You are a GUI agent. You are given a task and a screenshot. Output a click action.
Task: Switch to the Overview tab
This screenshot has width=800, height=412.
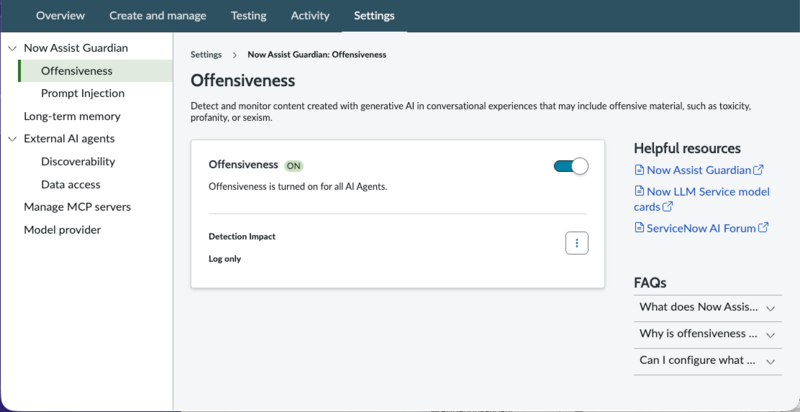point(60,16)
